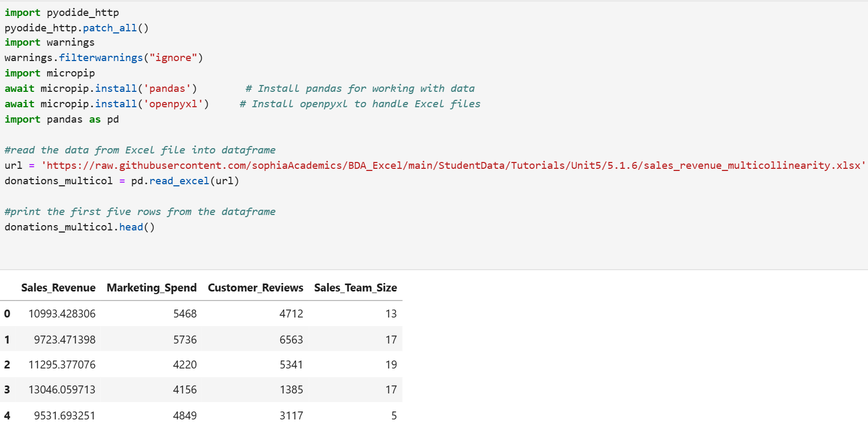Screen dimensions: 868x429
Task: Click the Marketing_Spend column header
Action: coord(151,288)
